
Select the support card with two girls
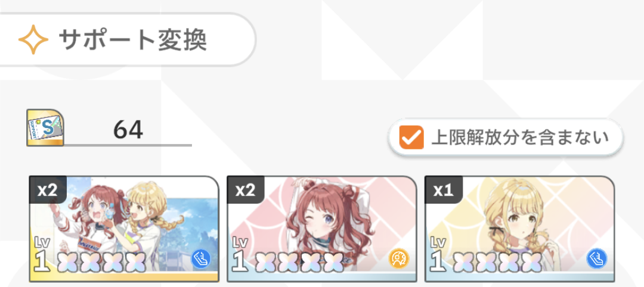(x=124, y=229)
